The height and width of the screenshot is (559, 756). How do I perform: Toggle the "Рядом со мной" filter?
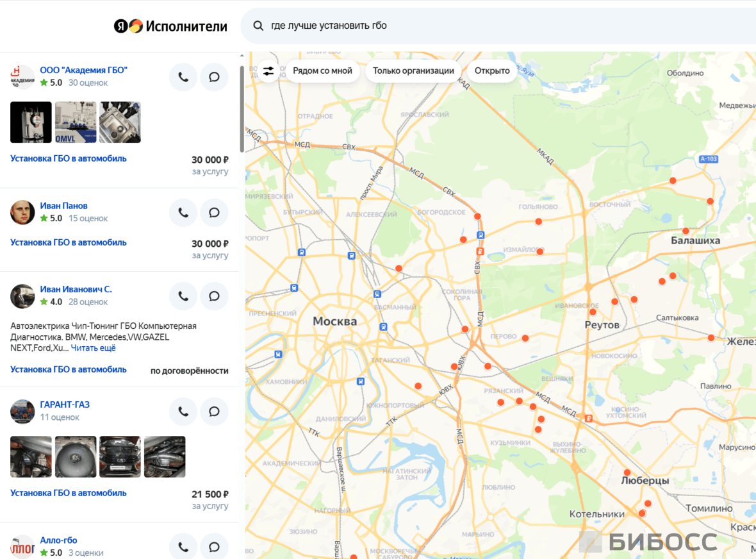pyautogui.click(x=322, y=71)
